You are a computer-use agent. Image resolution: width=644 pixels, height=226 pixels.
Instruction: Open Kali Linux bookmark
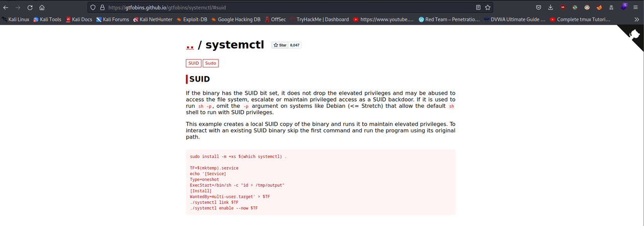pos(16,20)
